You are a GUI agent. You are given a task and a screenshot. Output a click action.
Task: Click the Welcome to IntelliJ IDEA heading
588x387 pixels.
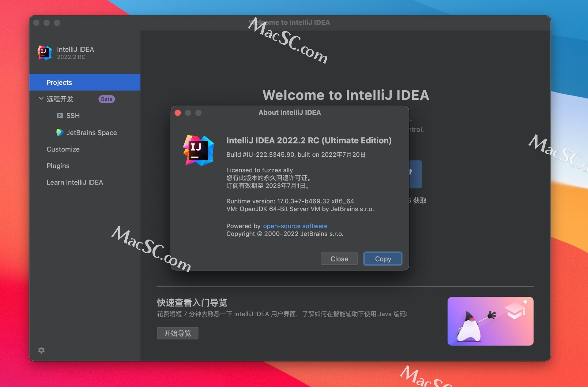pyautogui.click(x=346, y=95)
